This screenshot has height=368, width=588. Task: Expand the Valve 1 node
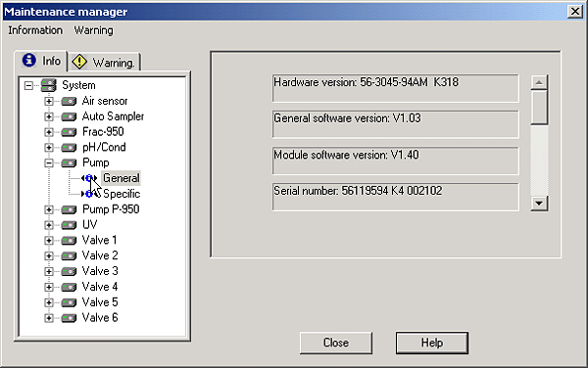click(49, 241)
